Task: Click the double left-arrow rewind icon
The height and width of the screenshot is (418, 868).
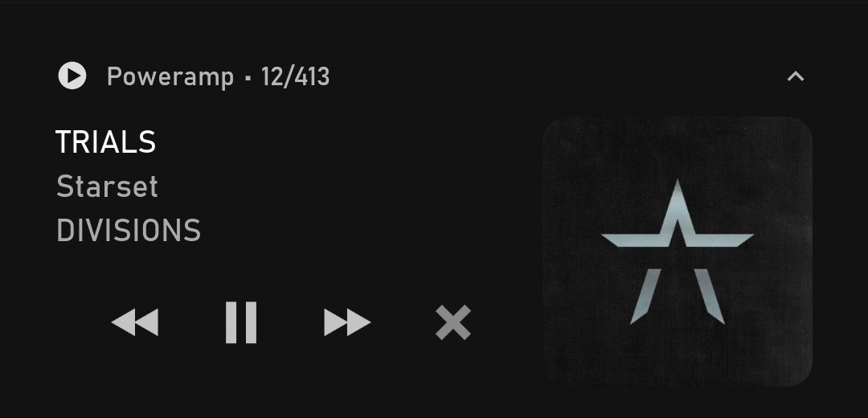Action: coord(135,322)
